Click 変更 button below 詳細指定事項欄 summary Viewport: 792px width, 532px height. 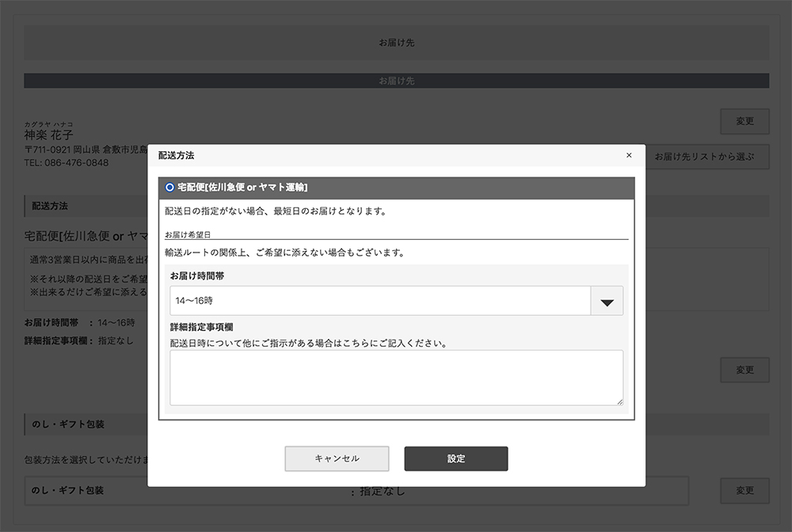click(744, 370)
